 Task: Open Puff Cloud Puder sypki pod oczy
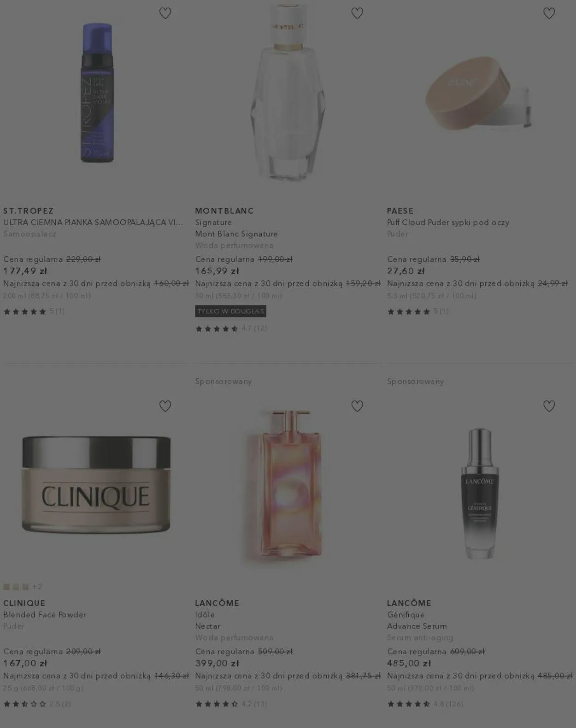(448, 222)
